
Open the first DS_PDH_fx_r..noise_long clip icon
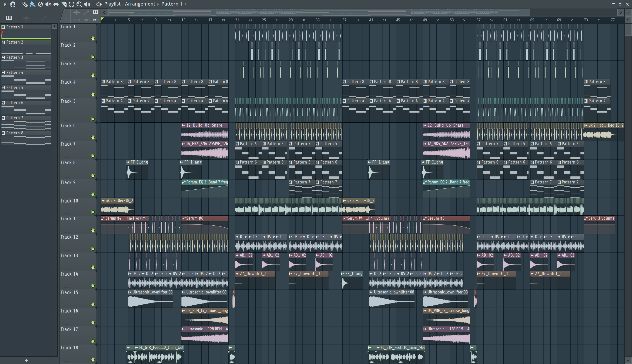(184, 311)
